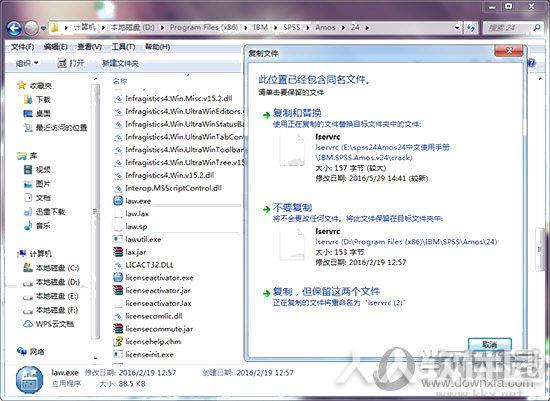Open the address bar history dropdown
This screenshot has width=550, height=401.
(457, 28)
